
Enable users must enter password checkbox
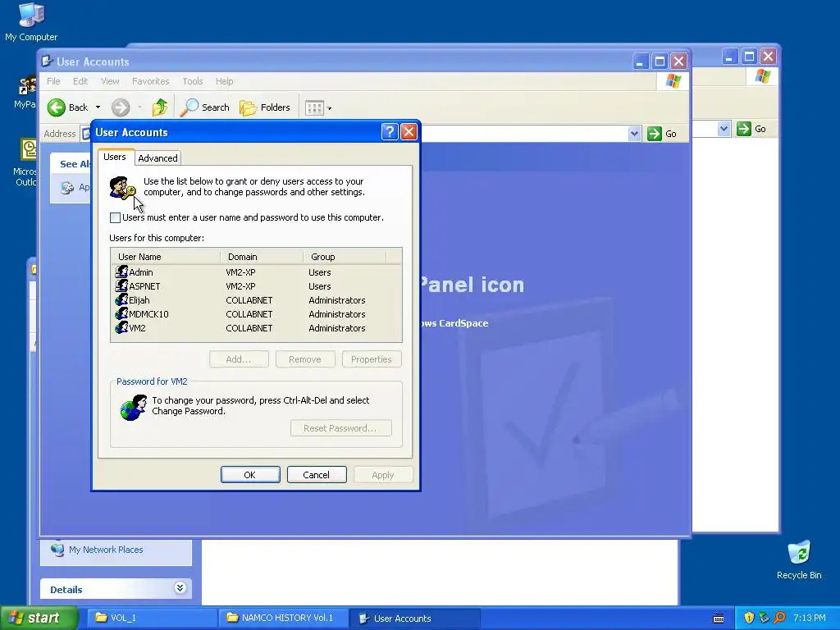point(115,217)
